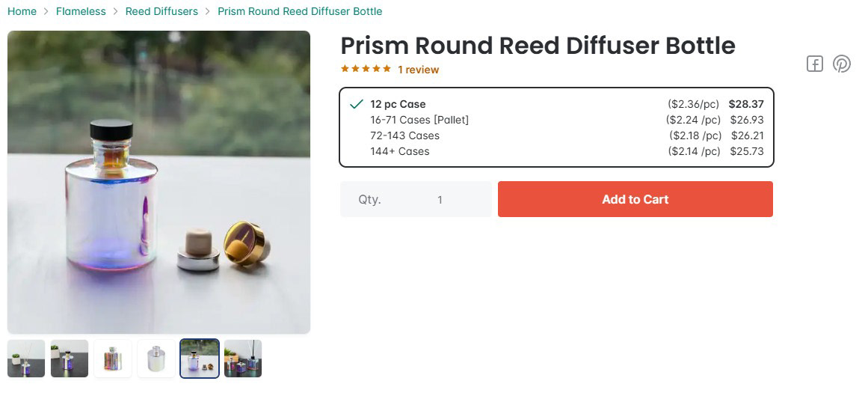The width and height of the screenshot is (868, 393).
Task: Navigate to Reed Diffusers breadcrumb
Action: pos(161,11)
